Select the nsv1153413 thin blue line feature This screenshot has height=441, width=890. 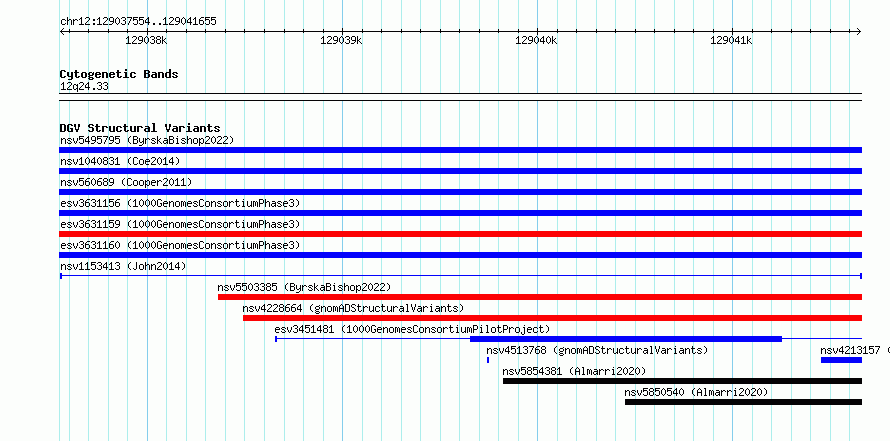pyautogui.click(x=460, y=276)
